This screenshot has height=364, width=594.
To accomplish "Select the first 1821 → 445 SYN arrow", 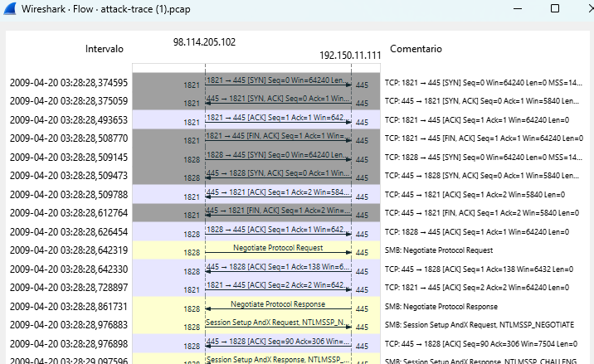I will tap(278, 81).
